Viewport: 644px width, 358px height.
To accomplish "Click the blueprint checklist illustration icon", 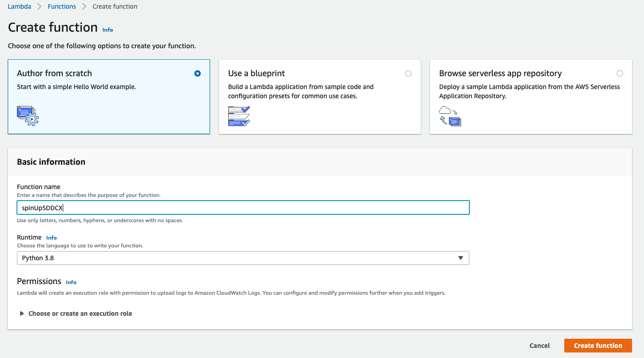I will tap(239, 116).
